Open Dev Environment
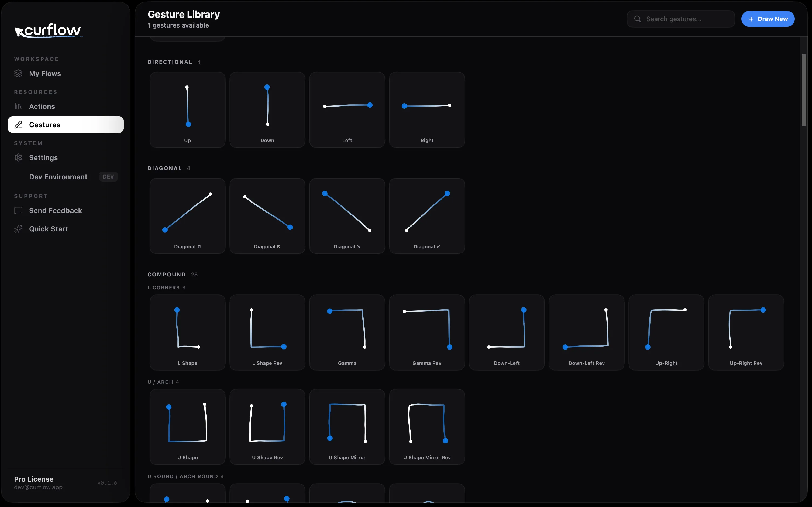This screenshot has width=812, height=507. tap(66, 177)
